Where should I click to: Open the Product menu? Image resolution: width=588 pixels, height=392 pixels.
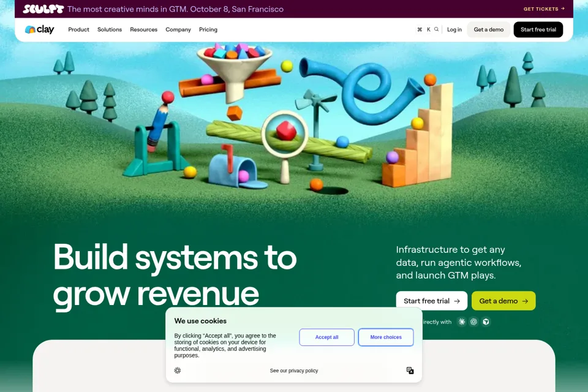click(79, 29)
